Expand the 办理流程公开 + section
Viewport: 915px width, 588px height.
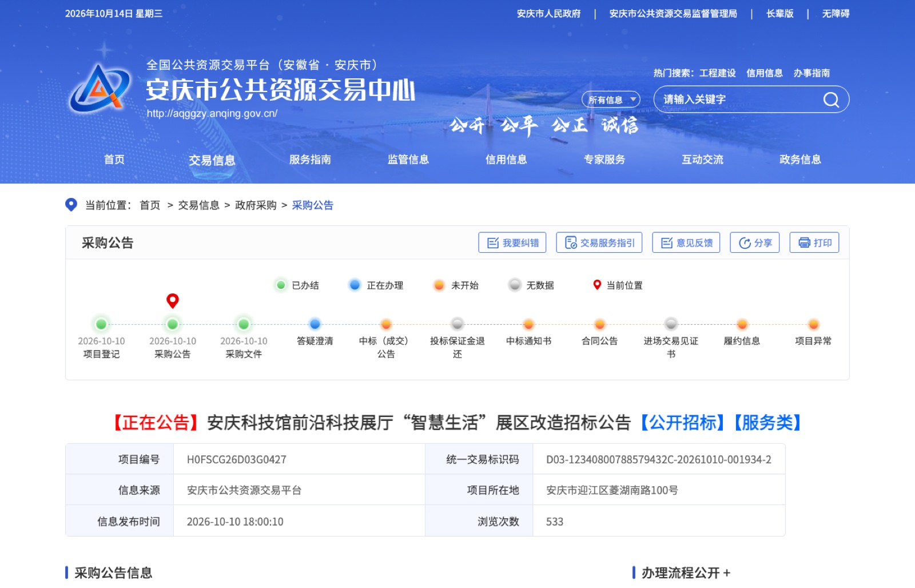click(x=686, y=573)
